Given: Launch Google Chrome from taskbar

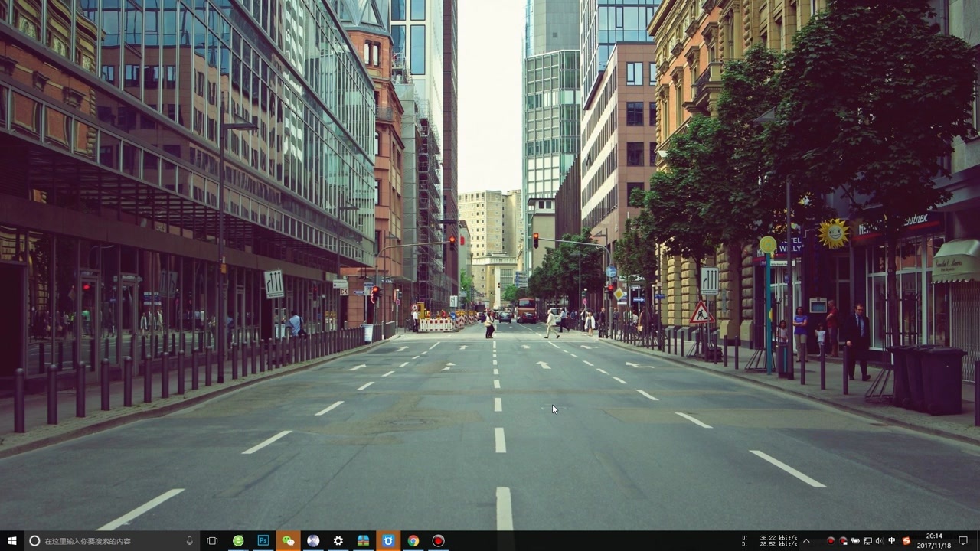Looking at the screenshot, I should (413, 541).
